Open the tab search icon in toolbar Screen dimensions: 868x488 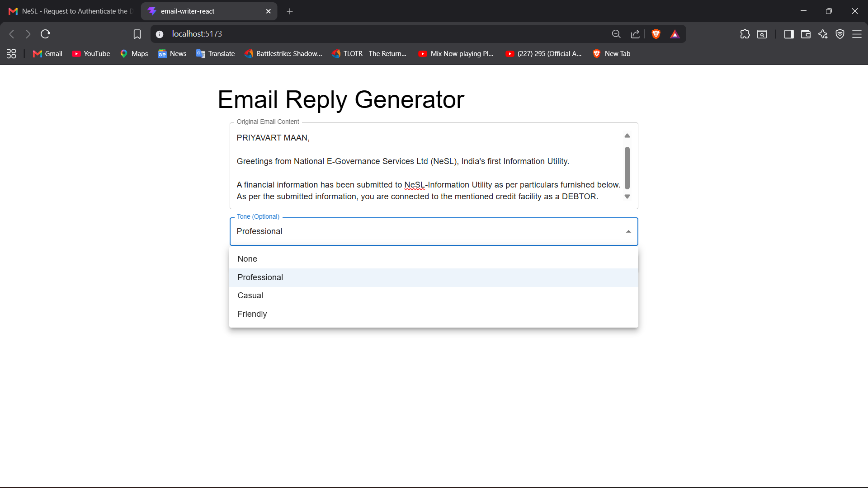pos(762,34)
